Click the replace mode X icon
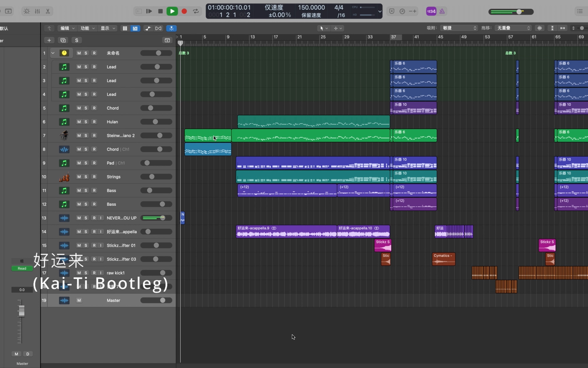Screen dimensions: 588x368 tap(392, 11)
